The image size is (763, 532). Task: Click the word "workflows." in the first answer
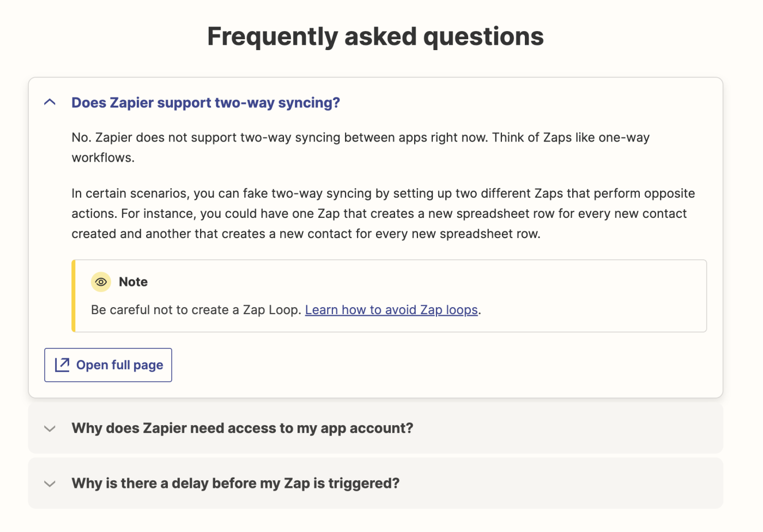point(103,158)
